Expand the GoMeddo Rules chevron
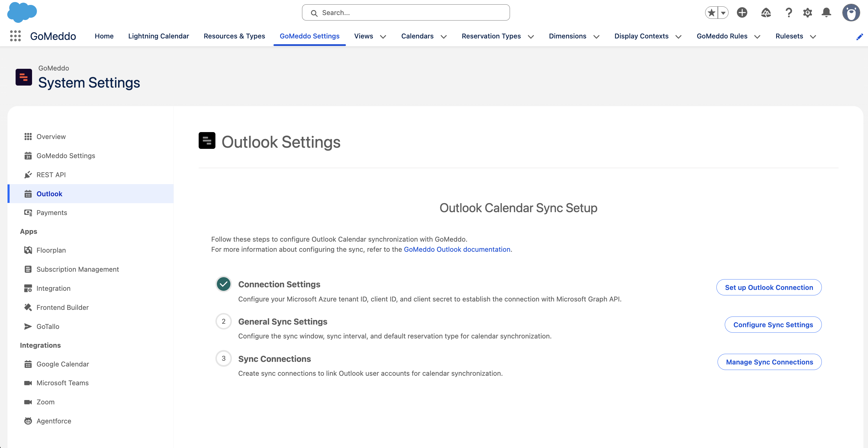Viewport: 868px width, 448px height. click(x=757, y=37)
